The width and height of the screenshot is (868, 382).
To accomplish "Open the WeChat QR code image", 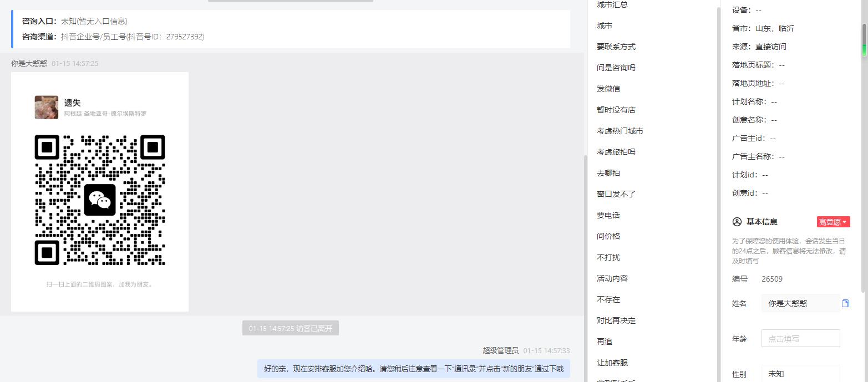I will (x=100, y=192).
